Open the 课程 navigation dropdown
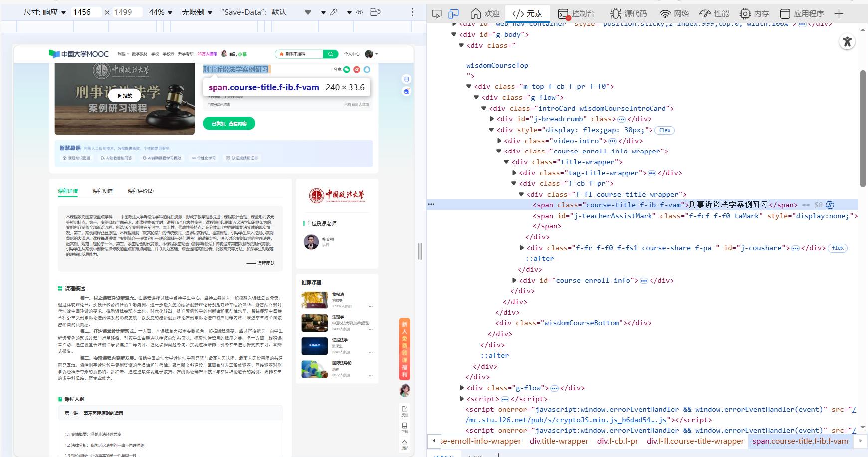 [x=123, y=54]
